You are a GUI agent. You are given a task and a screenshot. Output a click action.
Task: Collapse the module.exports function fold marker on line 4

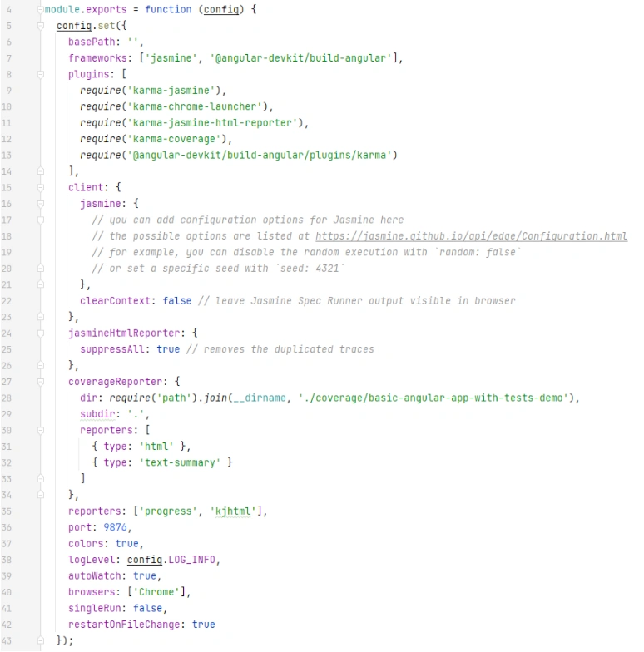40,10
